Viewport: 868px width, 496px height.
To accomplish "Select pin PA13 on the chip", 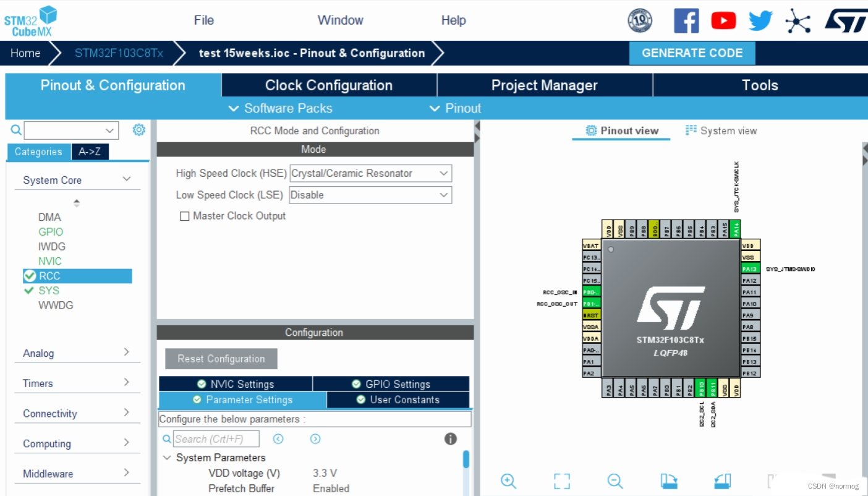I will click(750, 269).
